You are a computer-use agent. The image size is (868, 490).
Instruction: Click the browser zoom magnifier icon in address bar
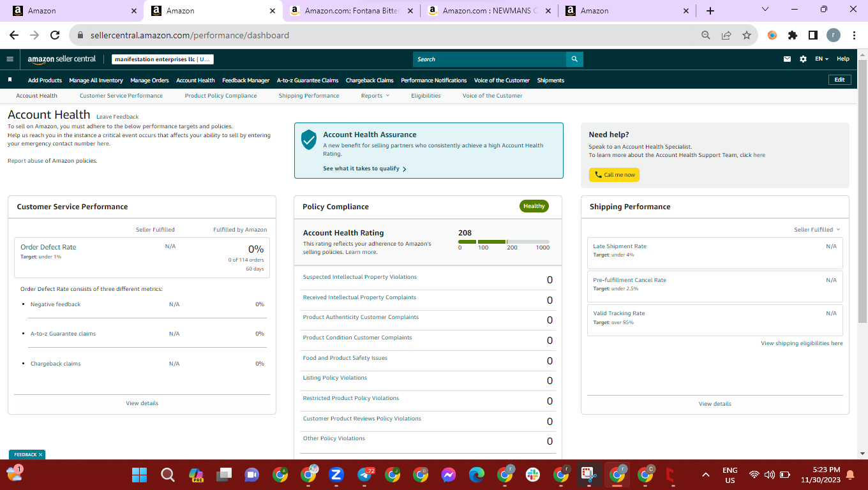coord(706,36)
